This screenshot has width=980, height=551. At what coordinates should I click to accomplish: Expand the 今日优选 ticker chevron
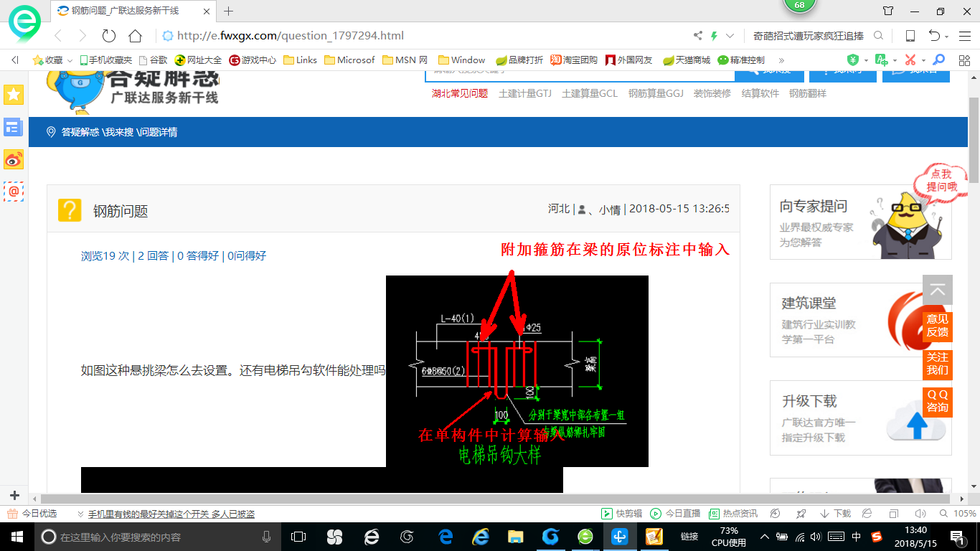[x=79, y=514]
